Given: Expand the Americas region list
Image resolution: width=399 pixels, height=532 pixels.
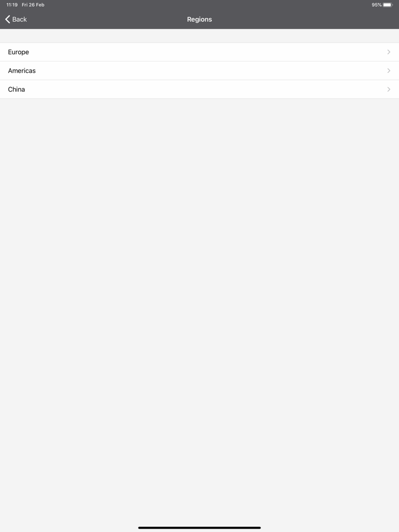Looking at the screenshot, I should pyautogui.click(x=199, y=71).
